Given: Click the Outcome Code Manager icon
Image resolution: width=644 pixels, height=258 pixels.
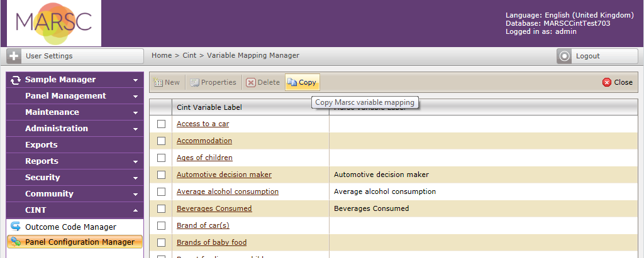Looking at the screenshot, I should [x=16, y=227].
